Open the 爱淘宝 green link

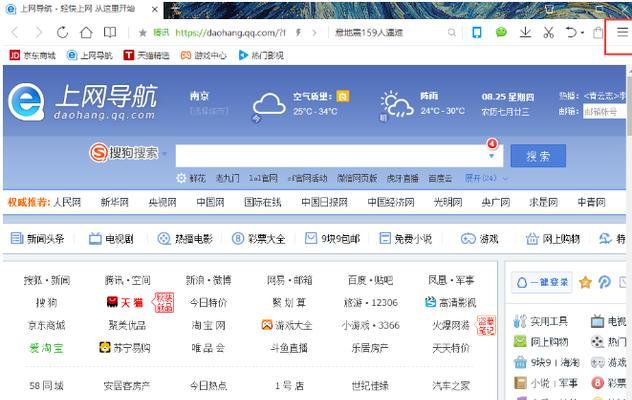[46, 348]
